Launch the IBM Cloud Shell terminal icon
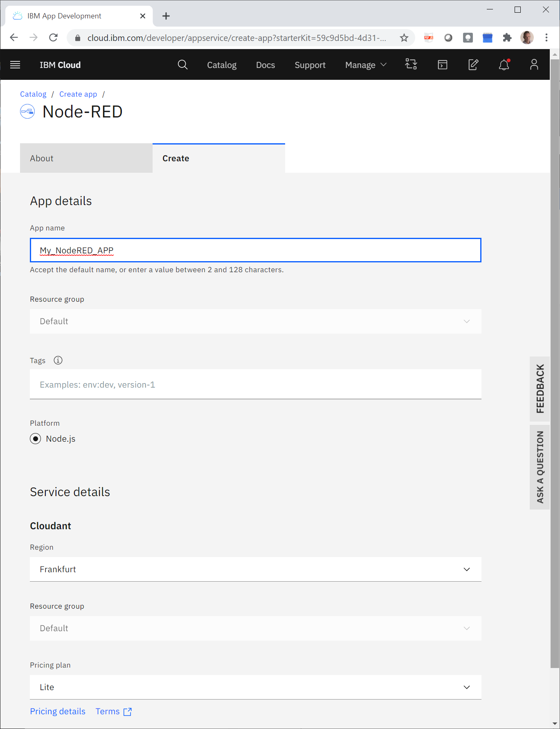560x729 pixels. 443,65
